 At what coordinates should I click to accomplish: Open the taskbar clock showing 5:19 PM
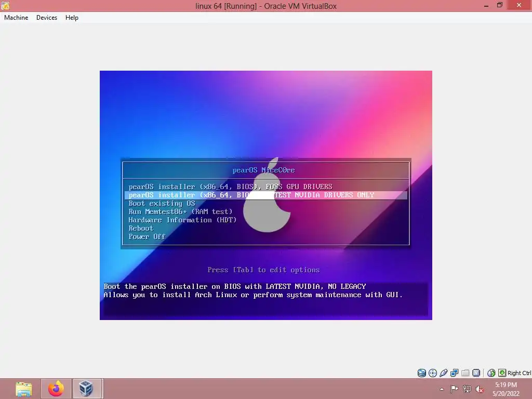click(x=506, y=389)
